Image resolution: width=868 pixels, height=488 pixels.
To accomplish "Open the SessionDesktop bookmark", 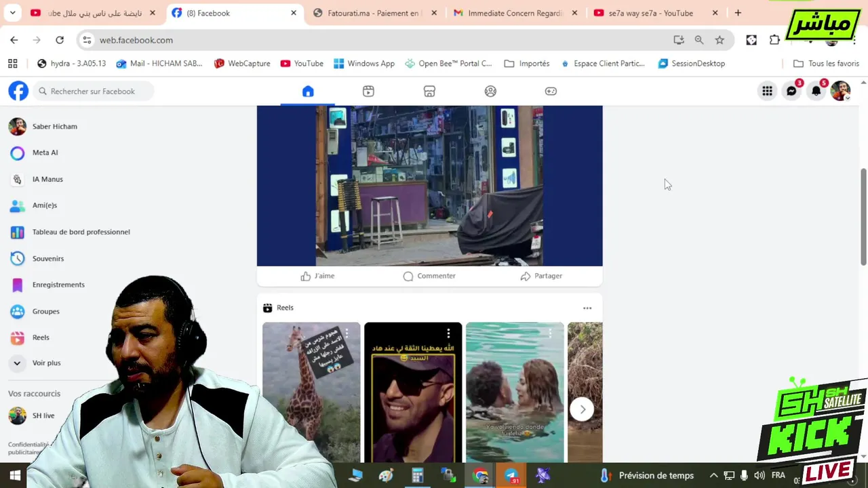I will [692, 63].
